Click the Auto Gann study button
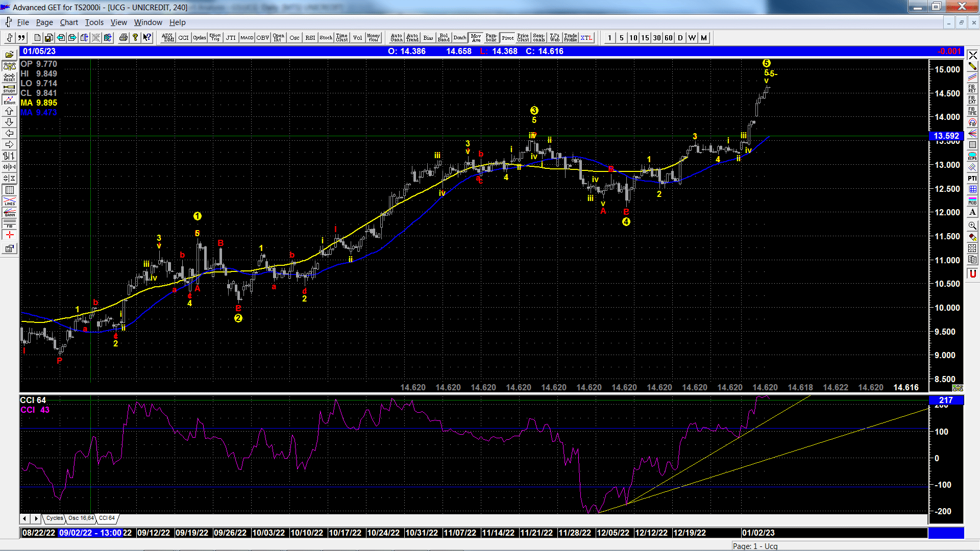Viewport: 980px width, 551px height. pyautogui.click(x=396, y=38)
